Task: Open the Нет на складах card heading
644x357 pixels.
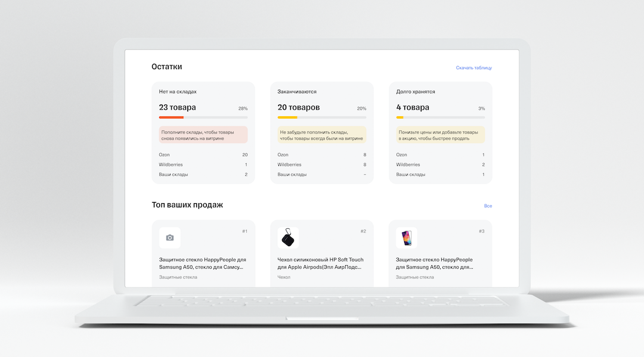Action: pyautogui.click(x=178, y=92)
